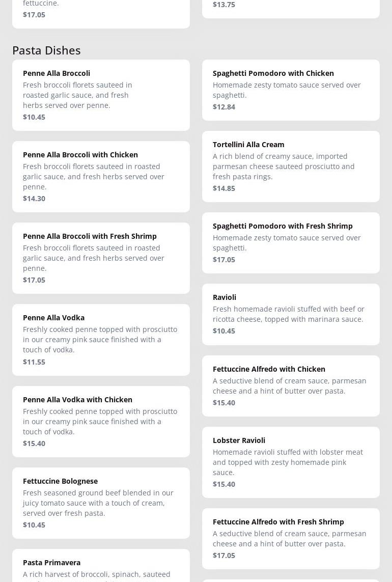Choose Tortellini Alla Cream dish

click(291, 167)
